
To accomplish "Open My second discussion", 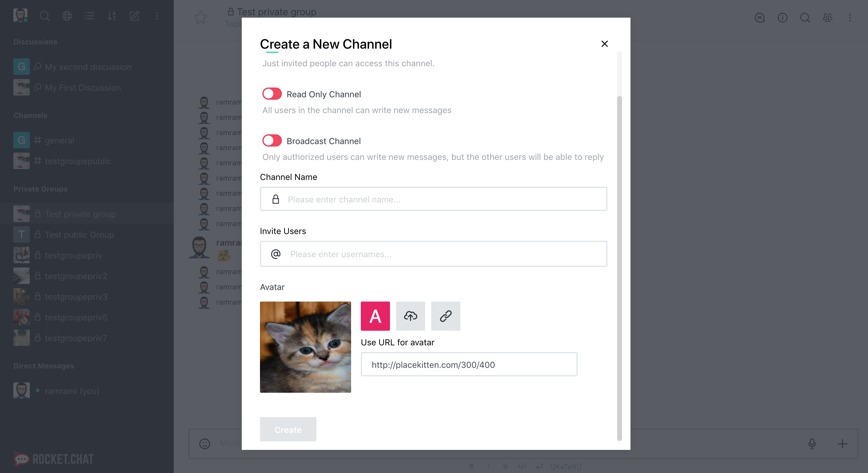I will click(x=87, y=67).
